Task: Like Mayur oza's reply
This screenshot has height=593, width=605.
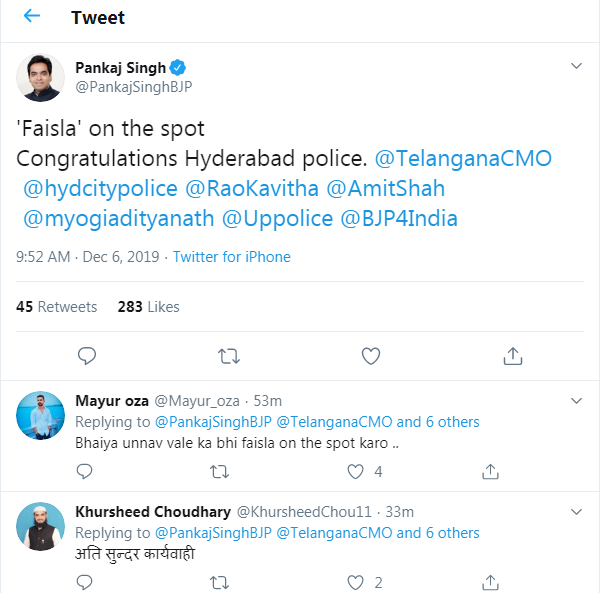Action: 354,471
